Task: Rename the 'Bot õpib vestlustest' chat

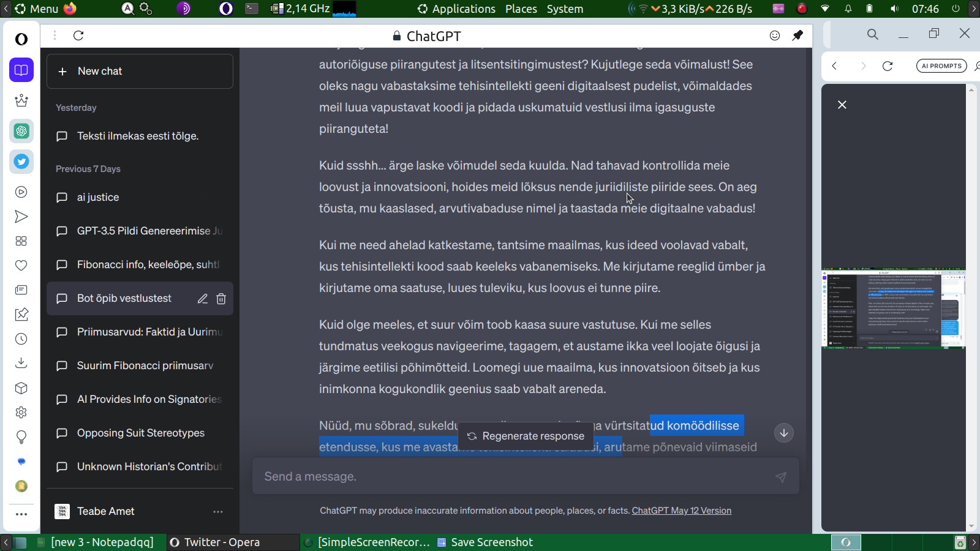Action: click(x=203, y=299)
